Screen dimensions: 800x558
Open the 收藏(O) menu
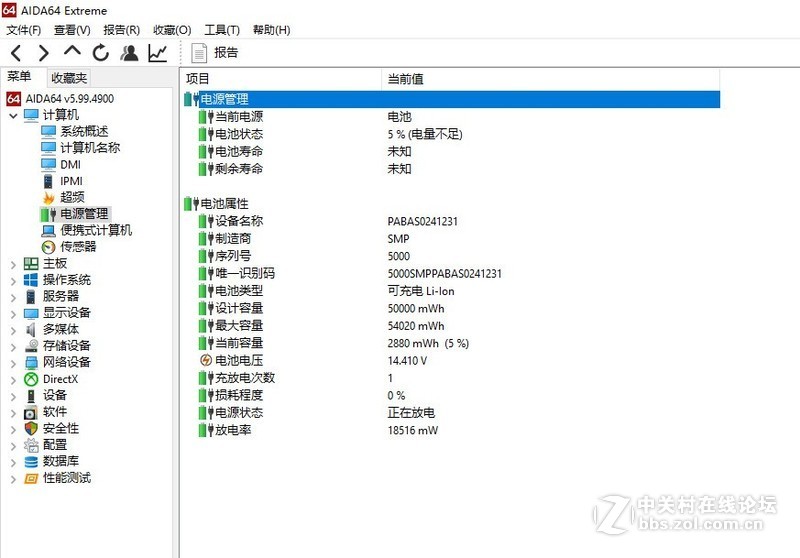[x=172, y=30]
